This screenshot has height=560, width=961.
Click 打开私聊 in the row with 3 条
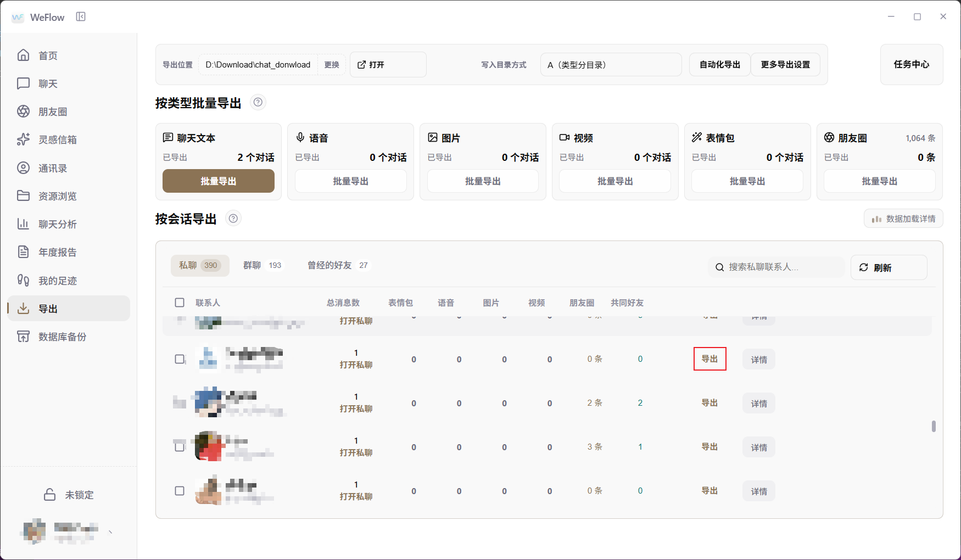tap(356, 453)
